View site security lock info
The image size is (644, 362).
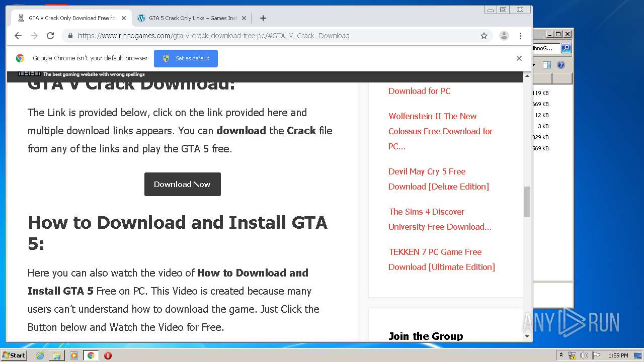(70, 36)
